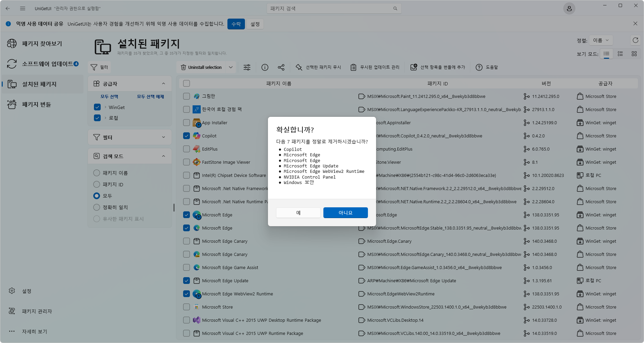Open 자세히 보기 in sidebar
Screen dimensions: 644x343
[x=43, y=331]
